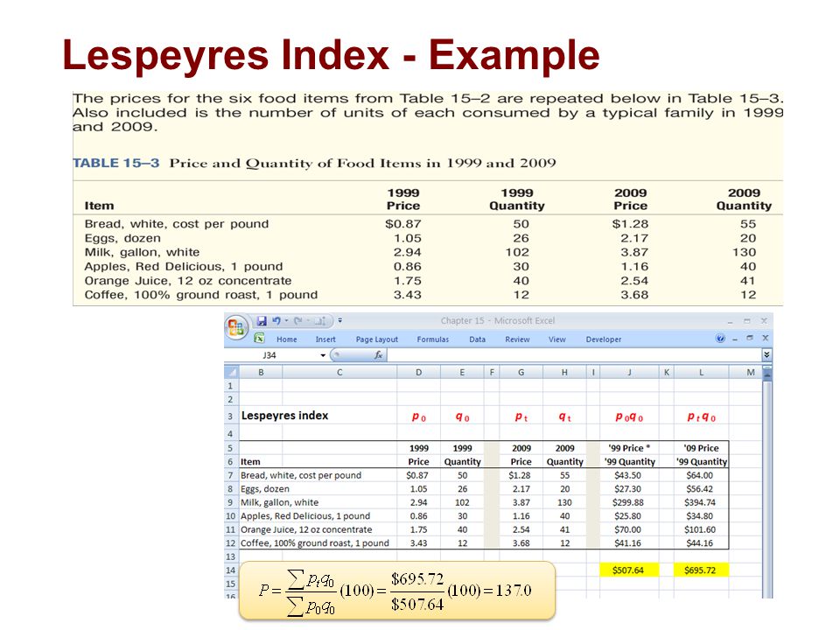Open the Name Box dropdown arrow
The height and width of the screenshot is (630, 840).
pyautogui.click(x=323, y=355)
